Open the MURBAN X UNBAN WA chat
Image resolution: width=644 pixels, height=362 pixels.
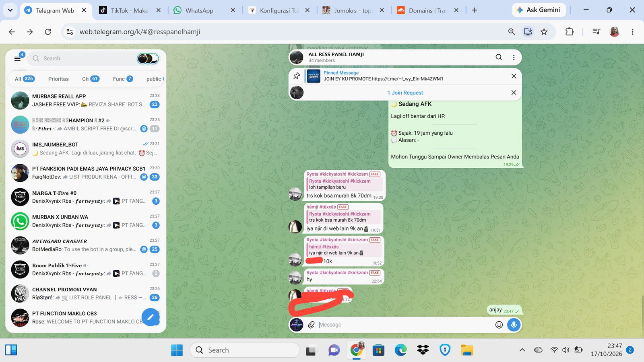86,221
